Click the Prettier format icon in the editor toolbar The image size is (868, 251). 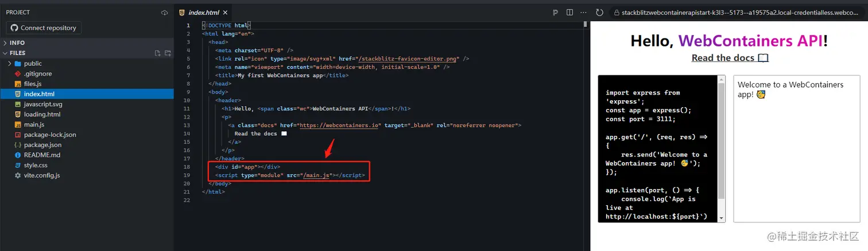(x=555, y=12)
